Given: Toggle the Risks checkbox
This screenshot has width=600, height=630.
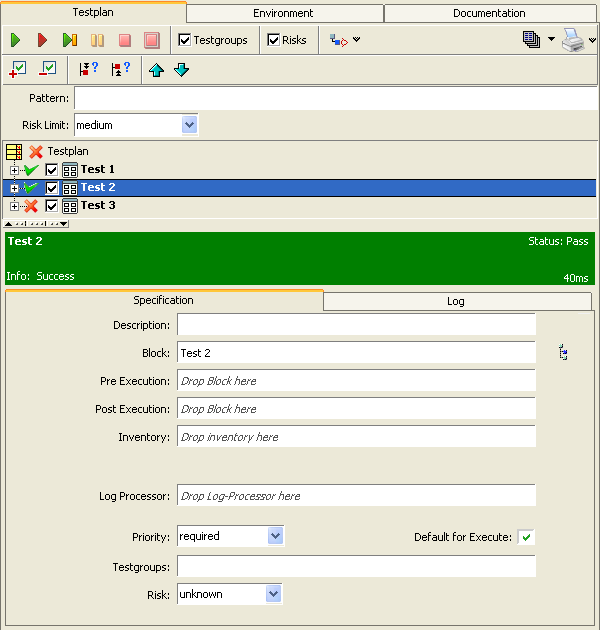Looking at the screenshot, I should point(274,40).
